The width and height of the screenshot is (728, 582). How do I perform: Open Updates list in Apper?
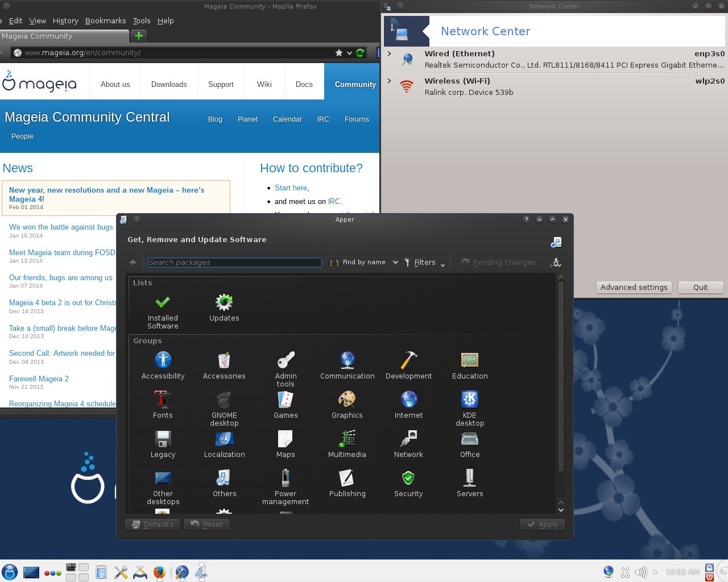(x=224, y=308)
